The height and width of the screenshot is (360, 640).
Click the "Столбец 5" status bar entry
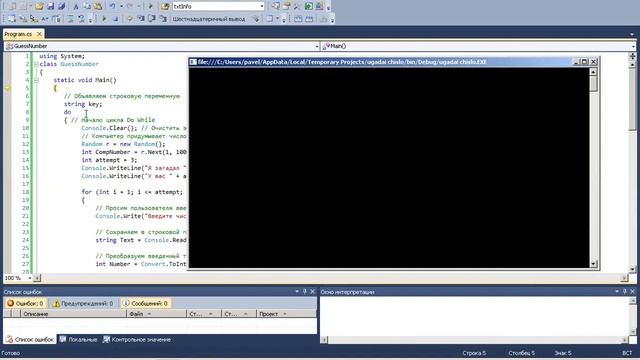[521, 353]
